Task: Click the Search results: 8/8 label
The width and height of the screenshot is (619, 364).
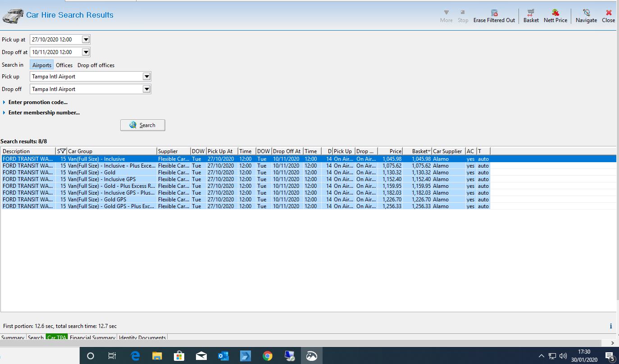Action: (24, 141)
